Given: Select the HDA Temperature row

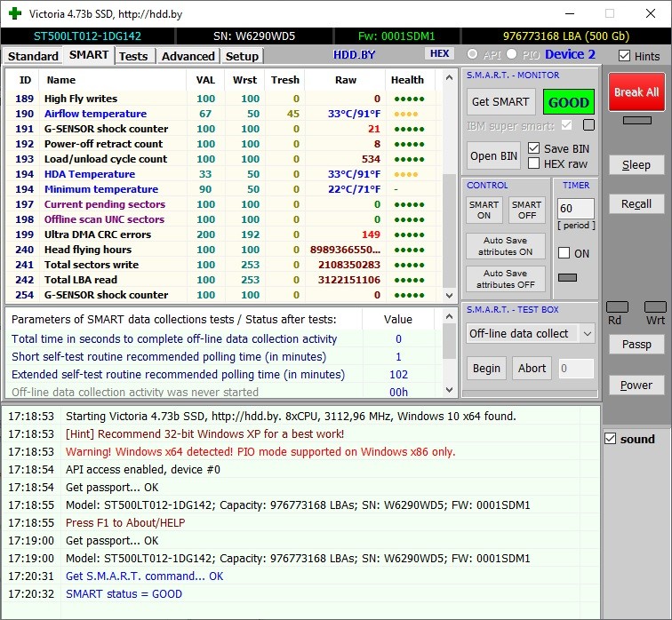Looking at the screenshot, I should pyautogui.click(x=223, y=174).
